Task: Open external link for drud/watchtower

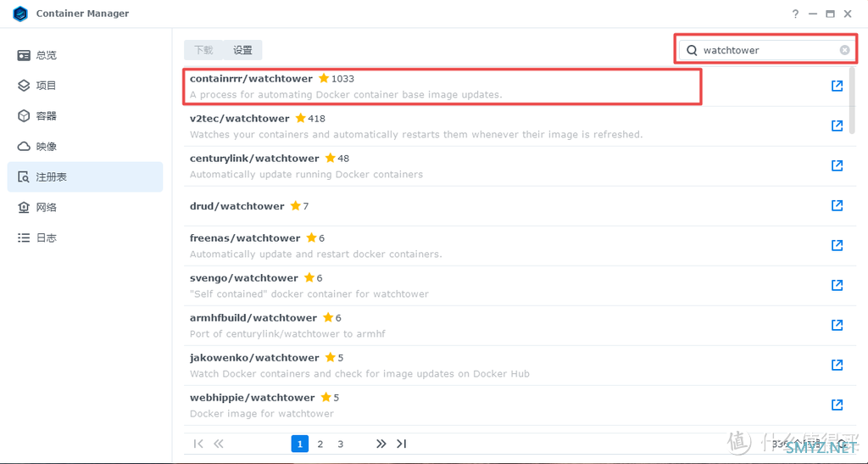Action: pyautogui.click(x=837, y=205)
